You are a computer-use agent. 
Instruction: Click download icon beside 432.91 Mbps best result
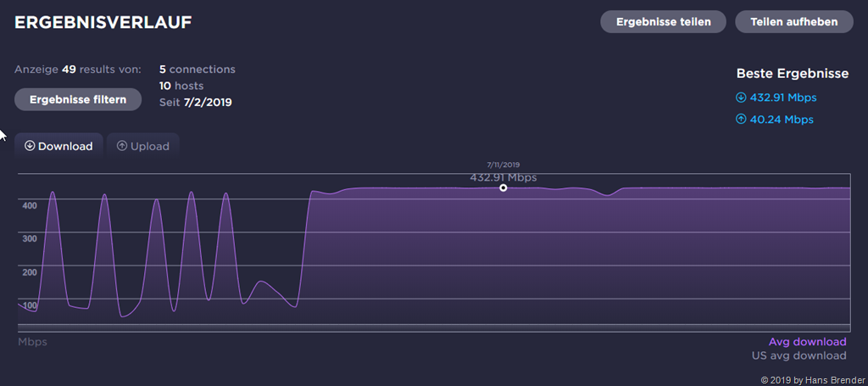click(x=742, y=98)
